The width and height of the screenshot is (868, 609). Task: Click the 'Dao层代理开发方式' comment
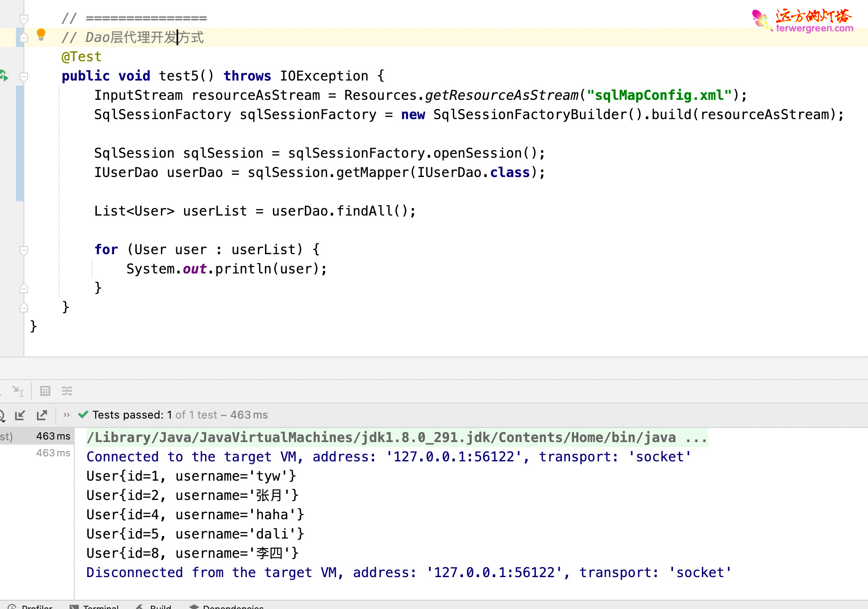(144, 37)
